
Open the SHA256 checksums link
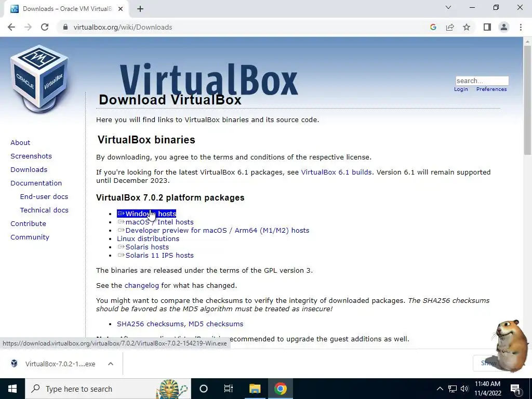tap(150, 324)
